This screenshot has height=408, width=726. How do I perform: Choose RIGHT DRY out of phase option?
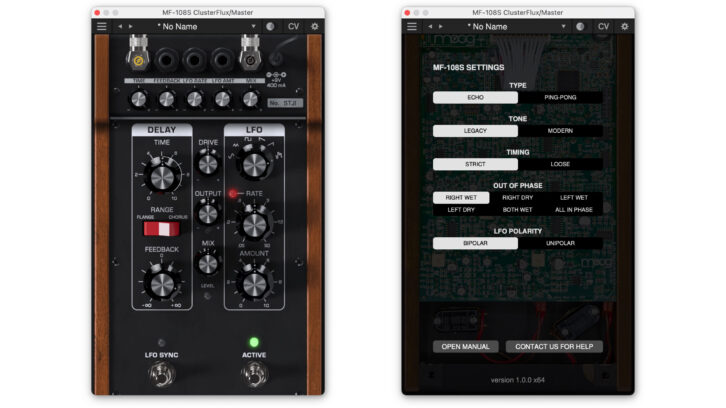pyautogui.click(x=518, y=197)
